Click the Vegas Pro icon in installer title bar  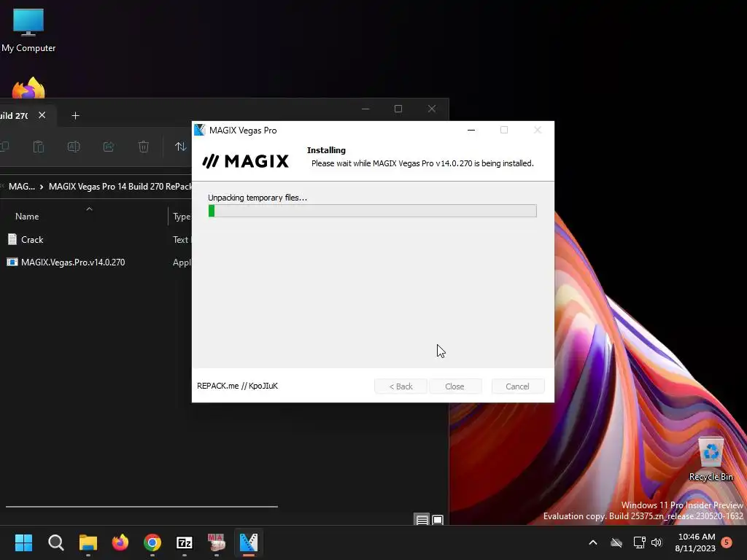(200, 130)
